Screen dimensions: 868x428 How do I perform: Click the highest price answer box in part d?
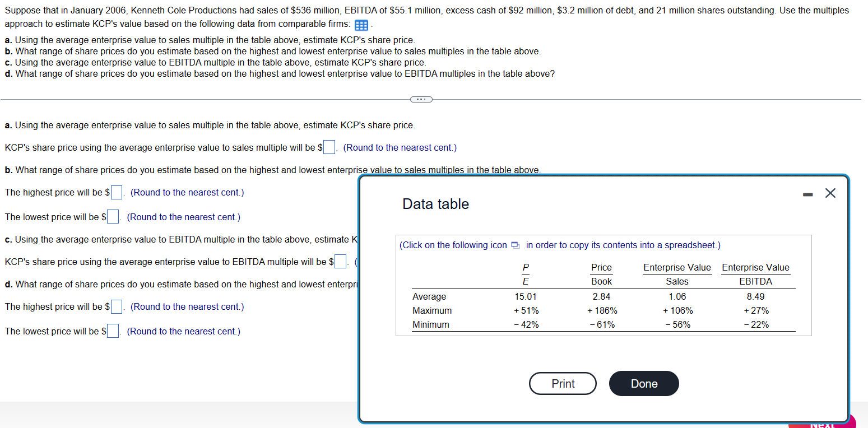[116, 306]
